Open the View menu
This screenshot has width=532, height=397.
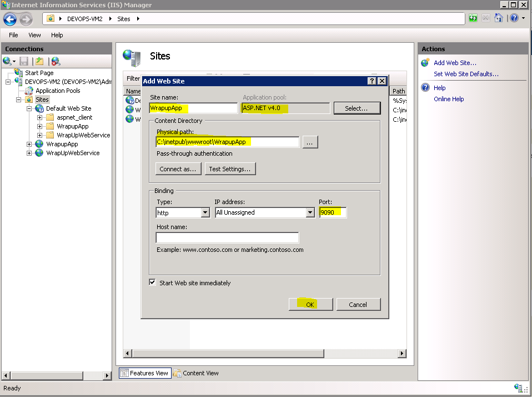pos(34,35)
